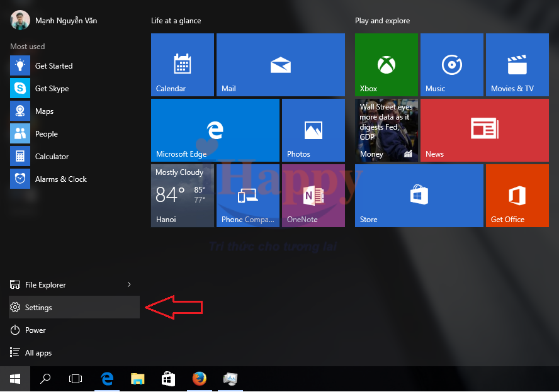Open File Explorer folder on taskbar
Viewport: 559px width, 392px height.
pyautogui.click(x=138, y=379)
